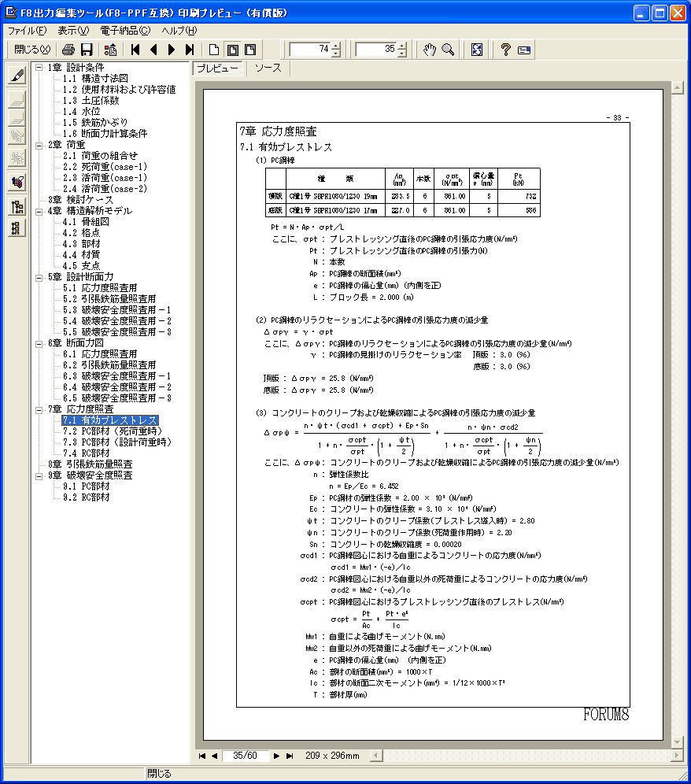This screenshot has height=784, width=691.
Task: Click the page number field showing 35
Action: 376,50
